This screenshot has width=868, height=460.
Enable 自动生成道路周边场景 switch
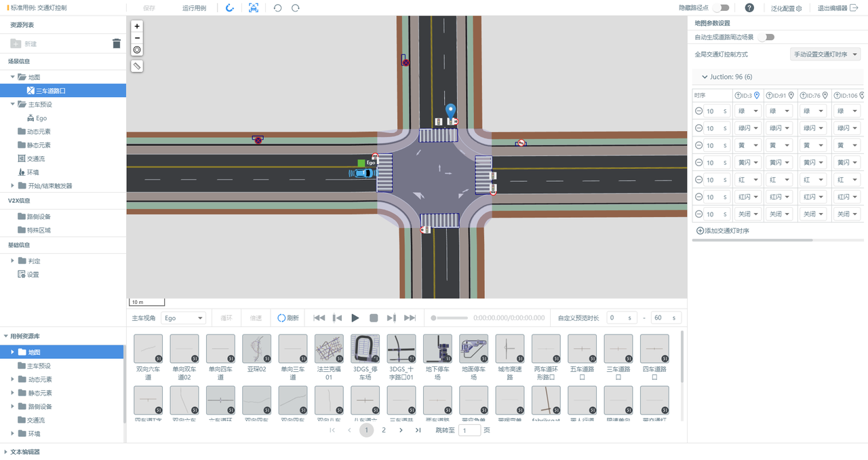pos(766,37)
